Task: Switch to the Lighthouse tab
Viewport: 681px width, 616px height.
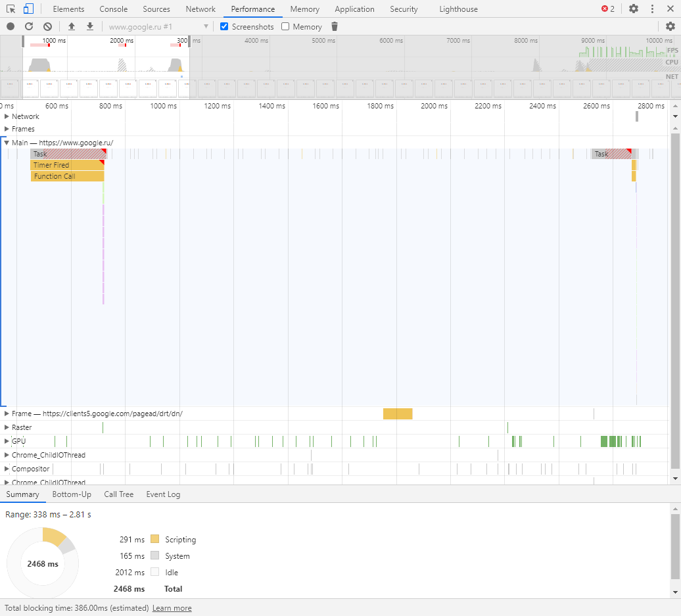Action: (x=458, y=9)
